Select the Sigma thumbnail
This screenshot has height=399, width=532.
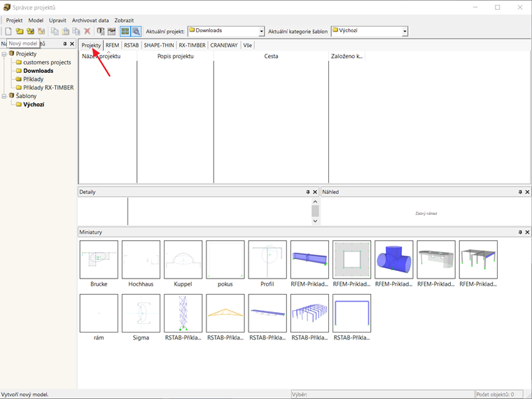(x=141, y=313)
